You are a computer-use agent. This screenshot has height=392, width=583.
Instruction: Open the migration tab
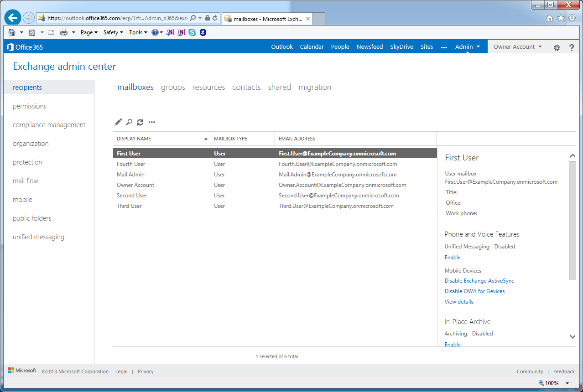point(315,87)
